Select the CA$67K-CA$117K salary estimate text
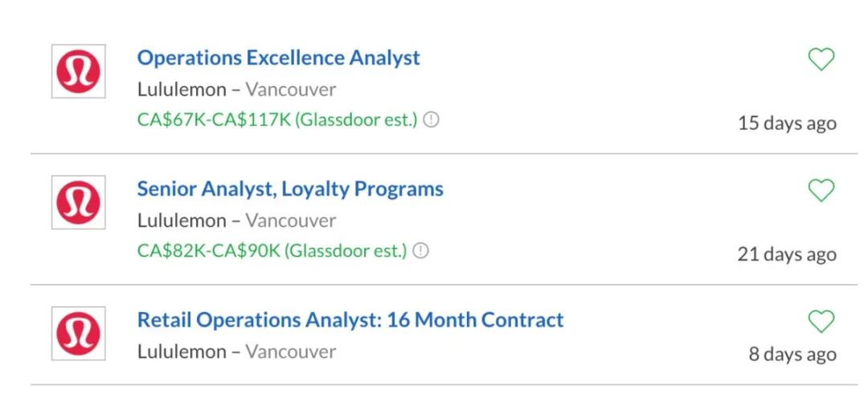 [x=277, y=120]
